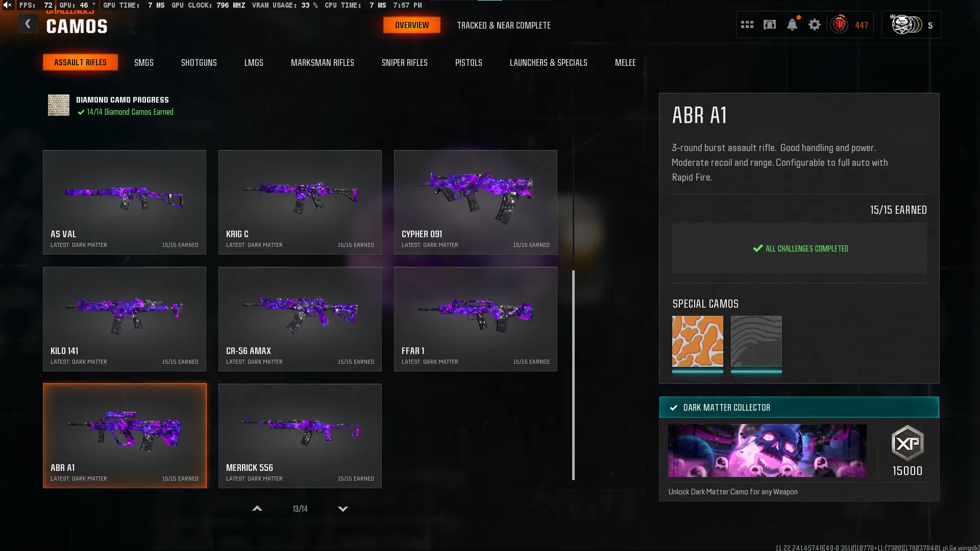980x551 pixels.
Task: Go to previous page with up chevron
Action: point(257,509)
